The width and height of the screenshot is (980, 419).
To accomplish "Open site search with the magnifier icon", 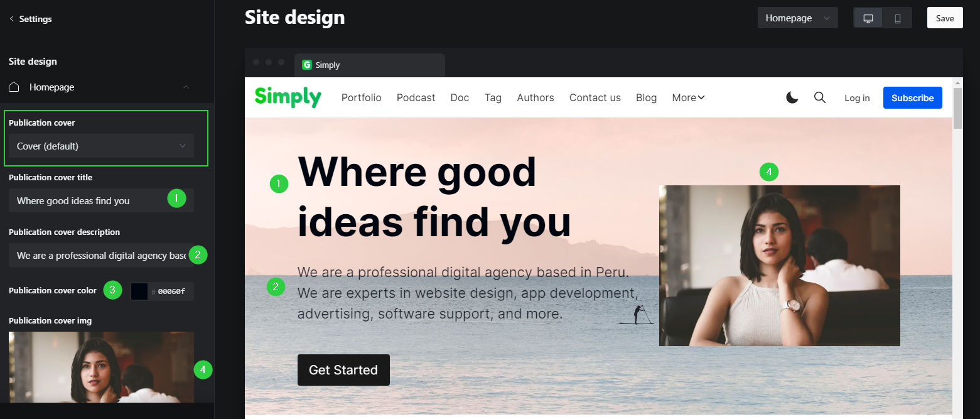I will tap(820, 97).
